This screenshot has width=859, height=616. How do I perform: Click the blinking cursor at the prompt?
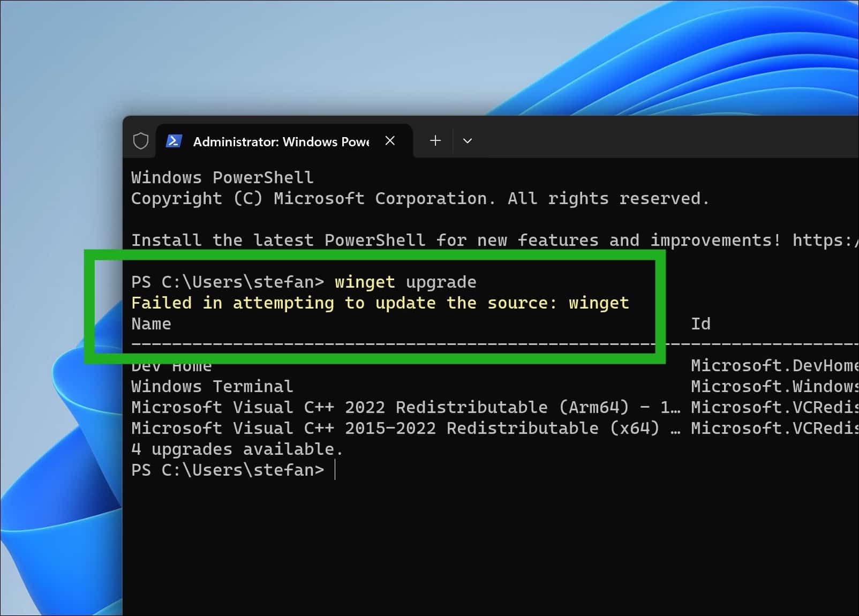[335, 469]
